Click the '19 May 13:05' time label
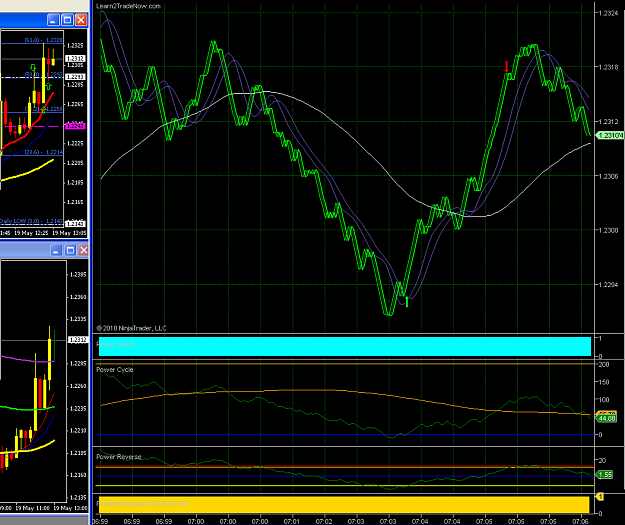This screenshot has height=525, width=625. (69, 233)
